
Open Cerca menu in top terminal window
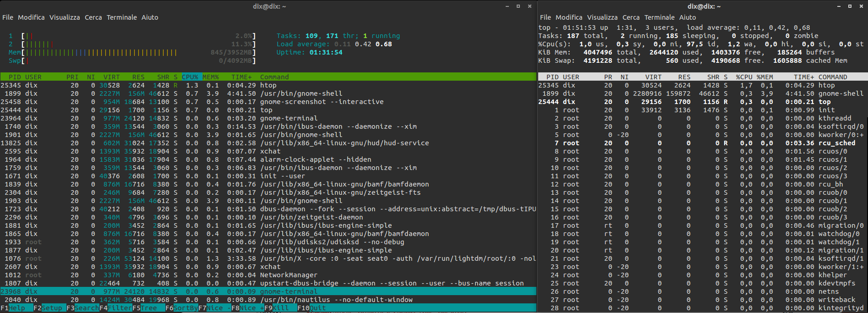coord(631,17)
